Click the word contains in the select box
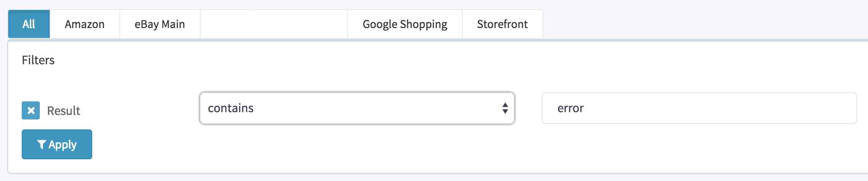This screenshot has height=181, width=868. point(231,108)
